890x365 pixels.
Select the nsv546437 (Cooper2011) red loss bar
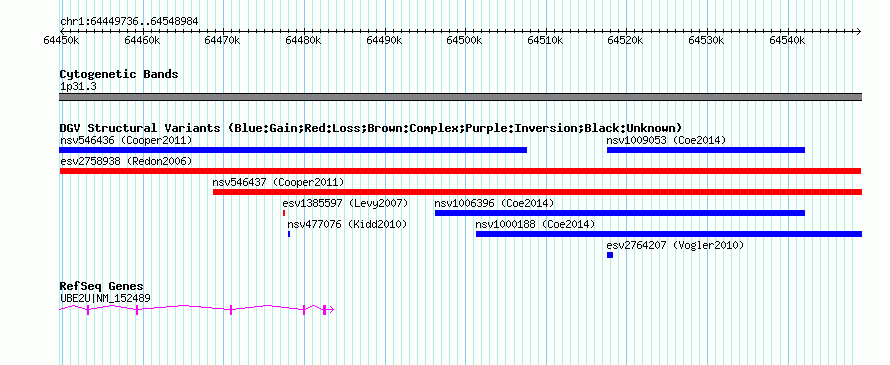(x=537, y=192)
